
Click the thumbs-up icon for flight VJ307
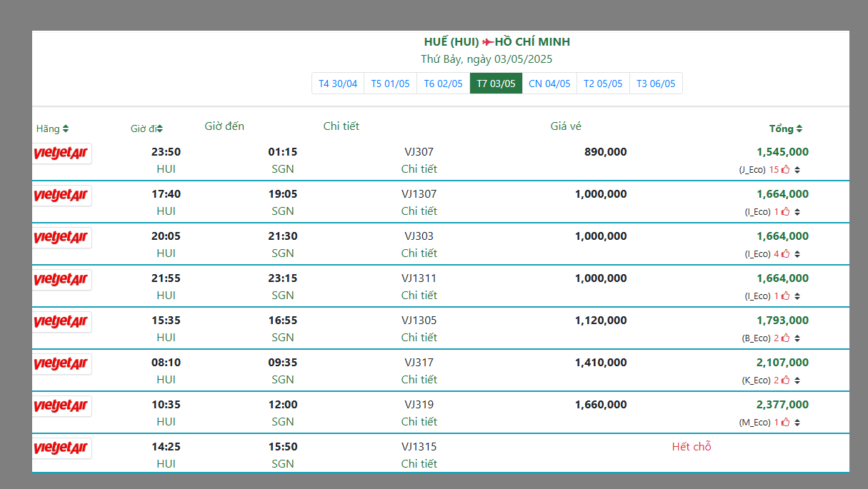click(x=785, y=170)
